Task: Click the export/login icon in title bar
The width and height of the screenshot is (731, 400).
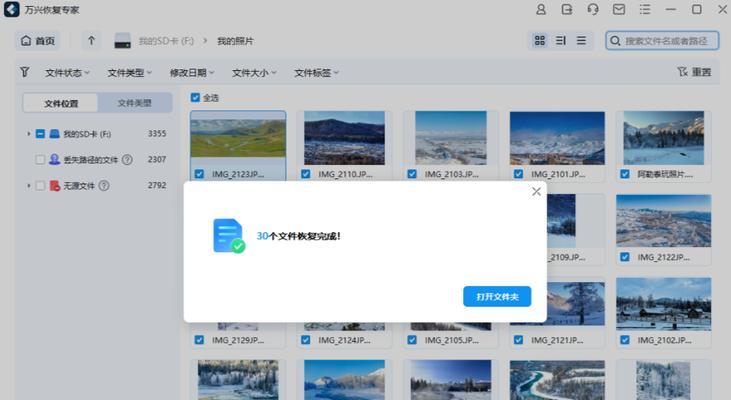Action: [x=567, y=9]
